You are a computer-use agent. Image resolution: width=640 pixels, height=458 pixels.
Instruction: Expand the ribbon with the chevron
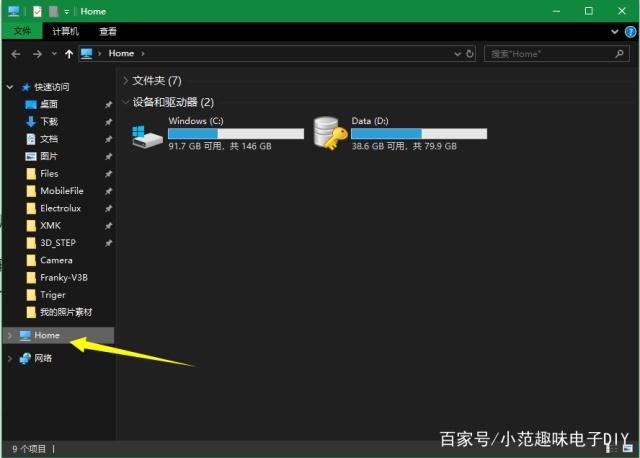click(x=614, y=31)
